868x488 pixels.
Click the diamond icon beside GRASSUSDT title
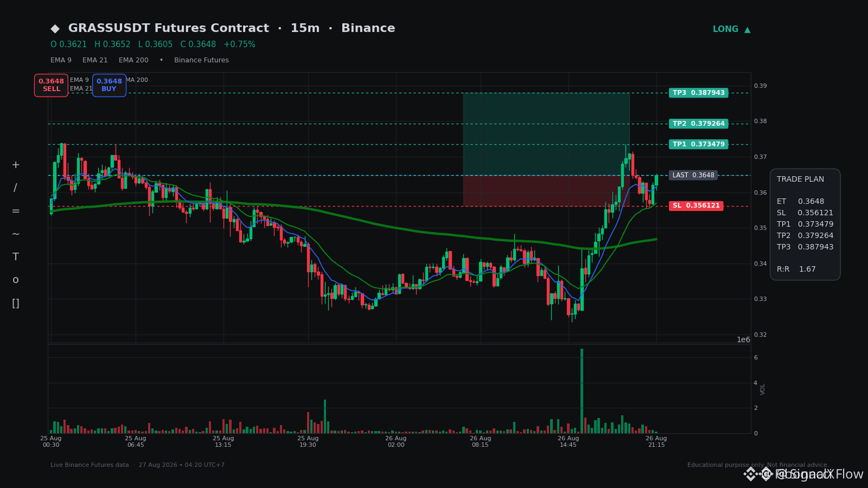click(x=55, y=29)
